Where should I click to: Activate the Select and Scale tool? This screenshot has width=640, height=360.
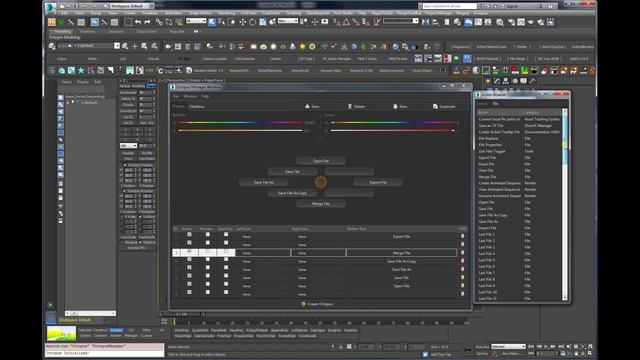point(263,22)
